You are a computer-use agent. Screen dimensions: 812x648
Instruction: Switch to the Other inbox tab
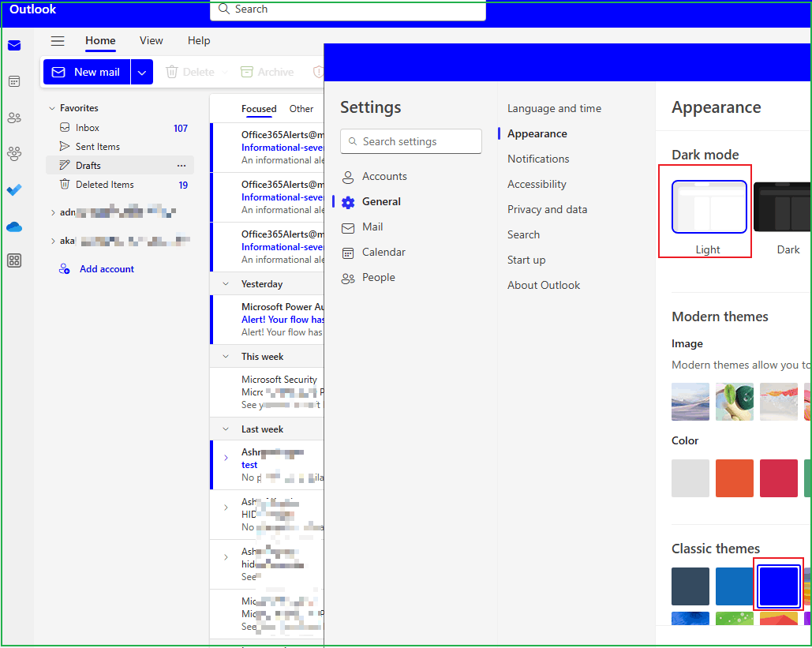pos(301,108)
